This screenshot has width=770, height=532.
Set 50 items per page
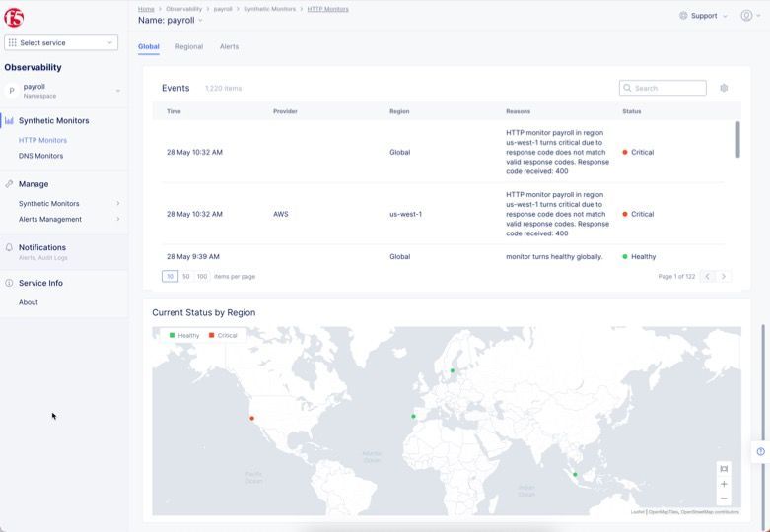pyautogui.click(x=185, y=277)
